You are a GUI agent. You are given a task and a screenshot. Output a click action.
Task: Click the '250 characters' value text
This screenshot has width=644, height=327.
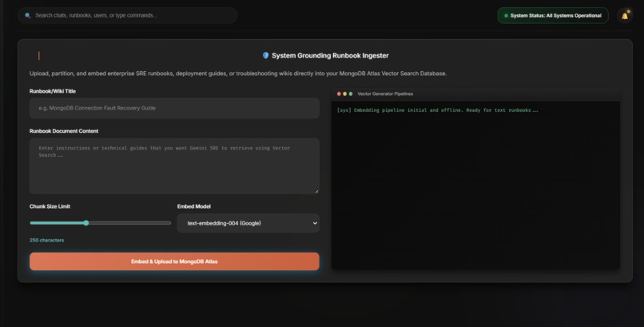pos(47,241)
